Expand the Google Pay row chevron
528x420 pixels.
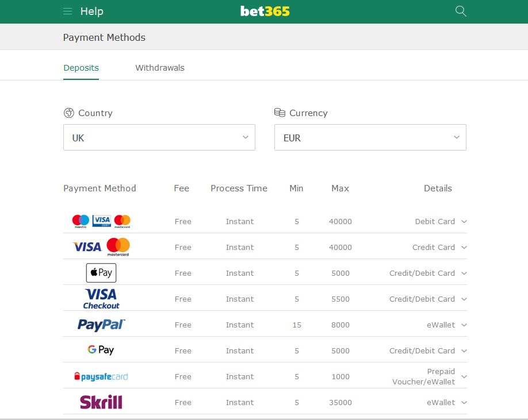464,351
